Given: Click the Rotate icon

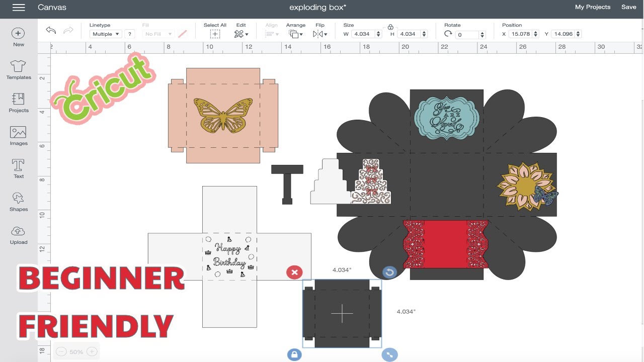Looking at the screenshot, I should pyautogui.click(x=448, y=34).
